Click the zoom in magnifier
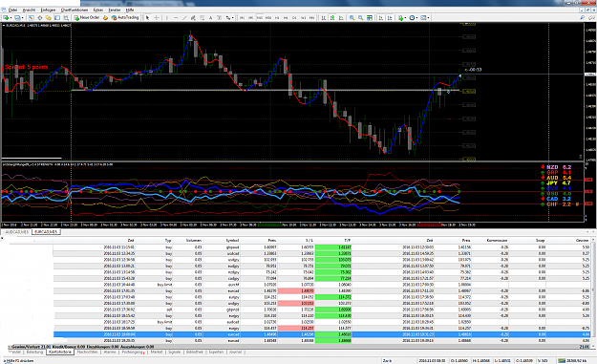 click(352, 17)
